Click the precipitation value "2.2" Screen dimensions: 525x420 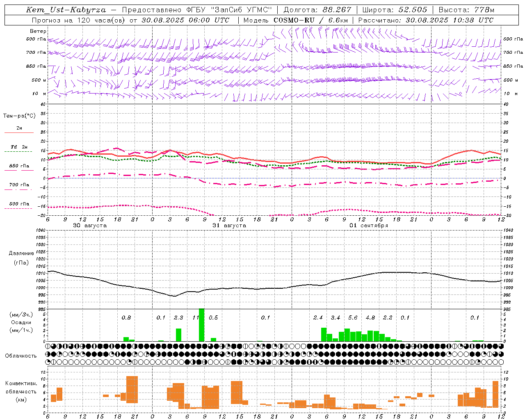(388, 318)
